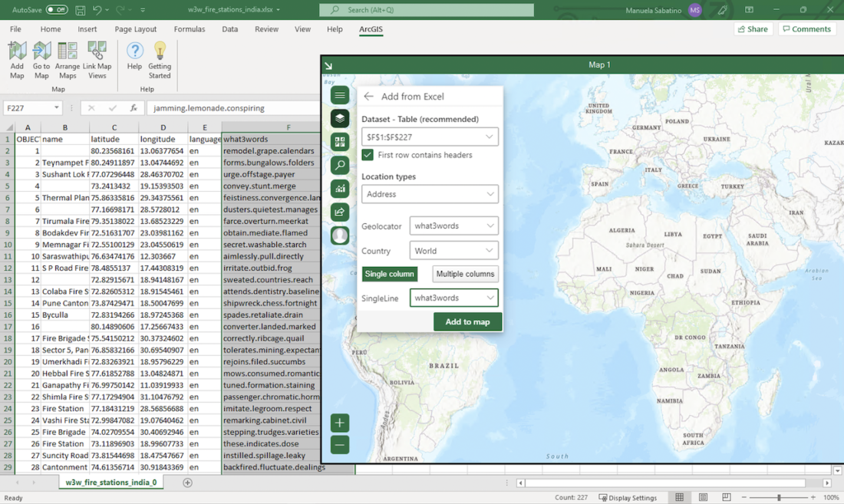Click cell containing remodel.grape.calendars

pyautogui.click(x=272, y=151)
